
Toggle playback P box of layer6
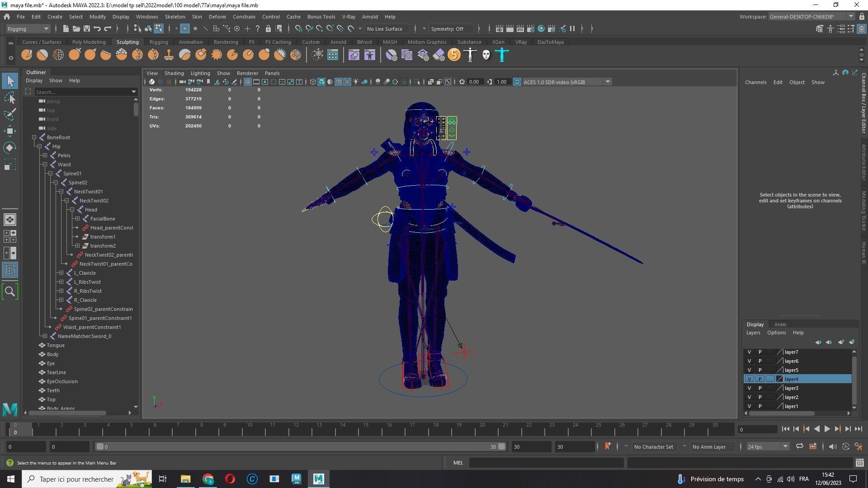point(759,361)
